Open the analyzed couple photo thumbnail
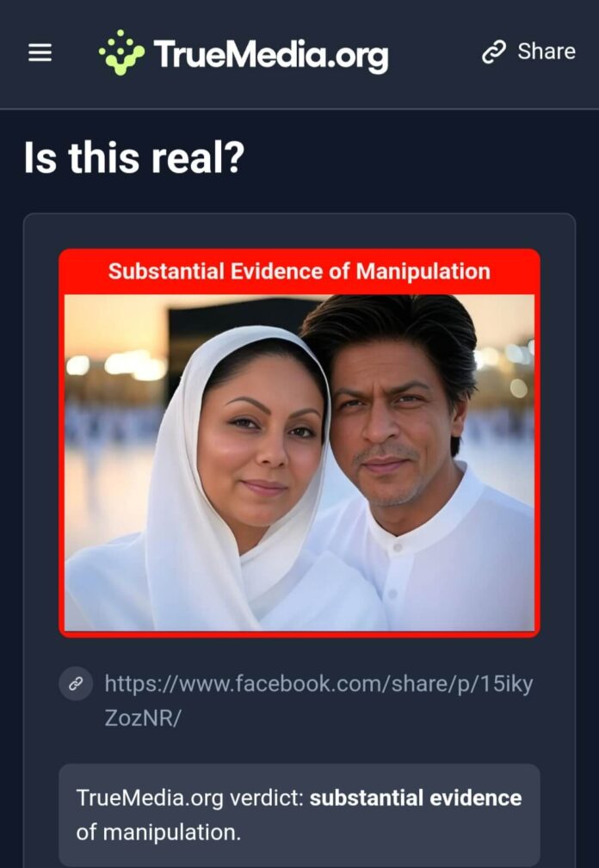 (299, 462)
